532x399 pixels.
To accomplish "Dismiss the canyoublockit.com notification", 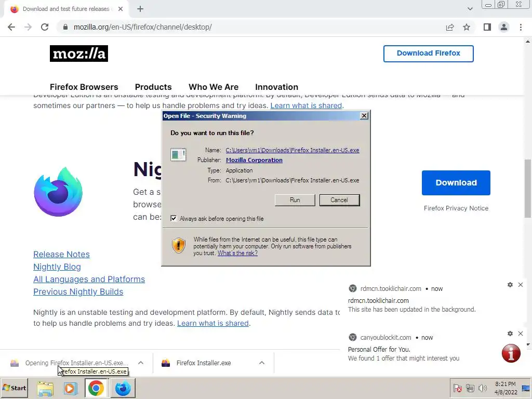I will pyautogui.click(x=521, y=334).
